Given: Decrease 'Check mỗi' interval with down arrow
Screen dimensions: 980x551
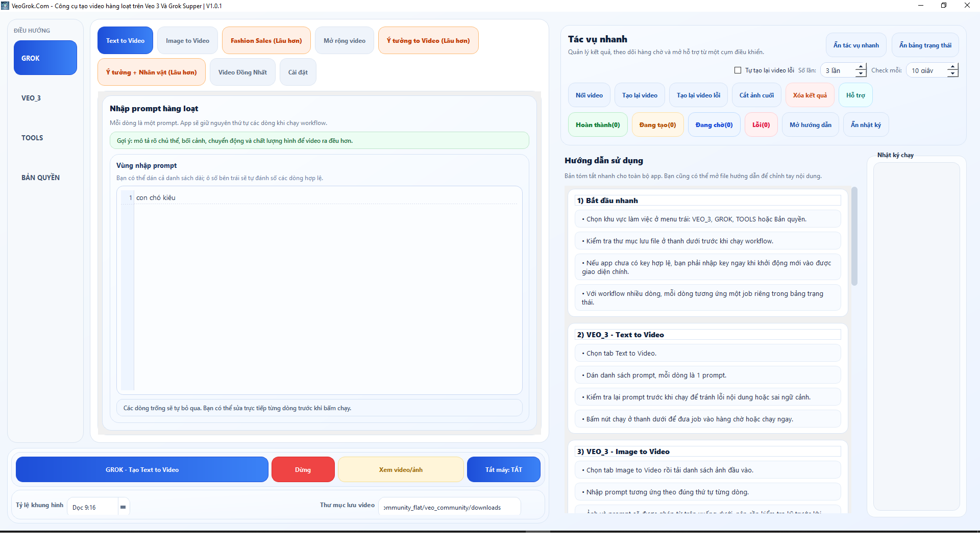Looking at the screenshot, I should (952, 74).
